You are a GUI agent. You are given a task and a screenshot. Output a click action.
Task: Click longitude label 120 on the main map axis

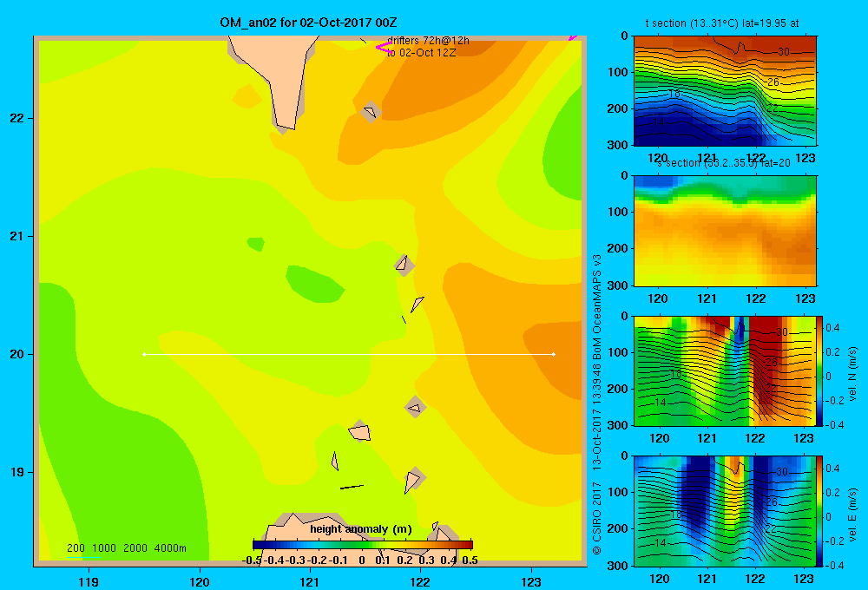coord(200,582)
